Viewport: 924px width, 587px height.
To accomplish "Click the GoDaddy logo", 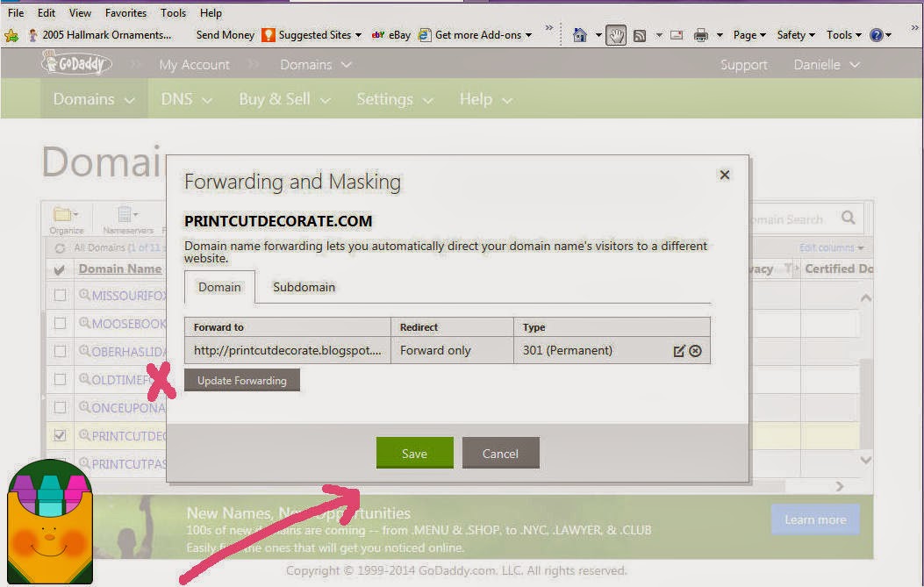I will (x=76, y=63).
